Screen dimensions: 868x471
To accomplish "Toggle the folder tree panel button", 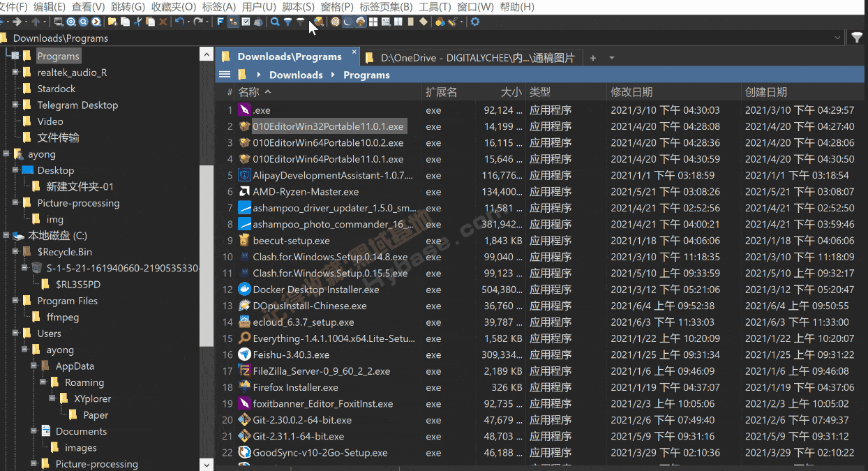I will coord(233,22).
